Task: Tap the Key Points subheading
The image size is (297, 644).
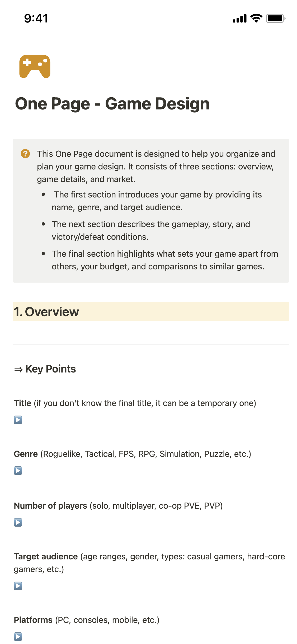Action: [x=50, y=369]
